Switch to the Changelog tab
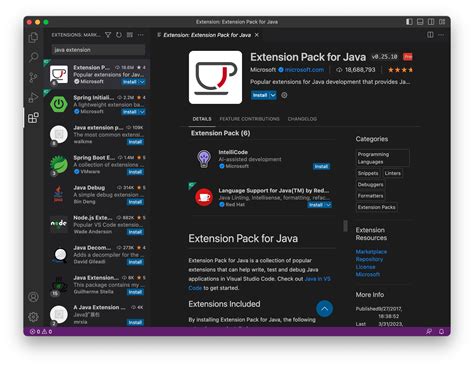Image resolution: width=474 pixels, height=367 pixels. (x=302, y=119)
